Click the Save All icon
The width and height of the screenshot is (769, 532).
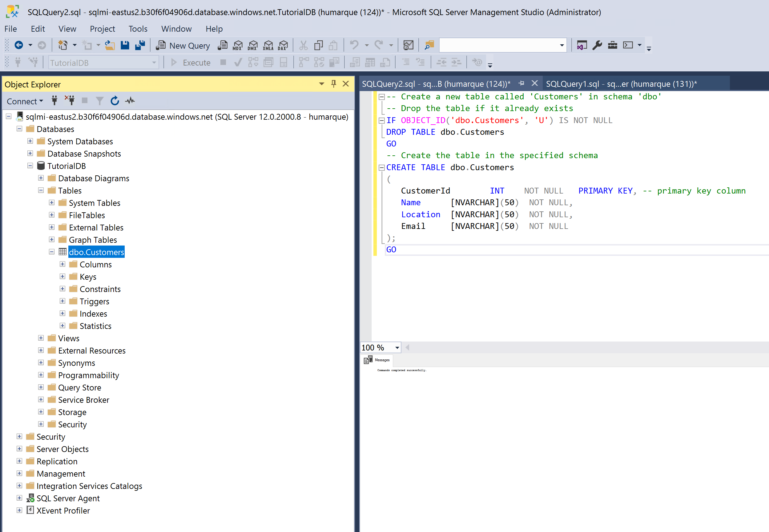[x=140, y=45]
